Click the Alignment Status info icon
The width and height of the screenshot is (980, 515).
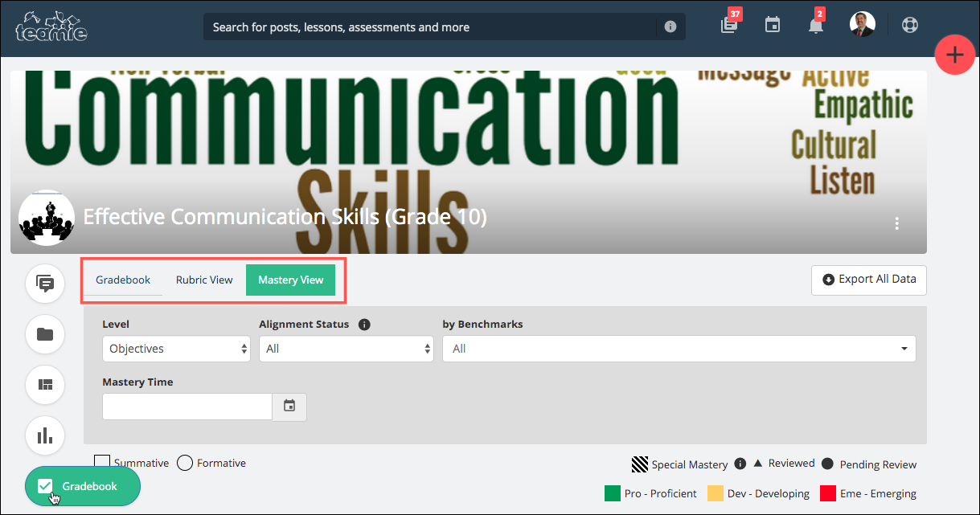point(364,325)
